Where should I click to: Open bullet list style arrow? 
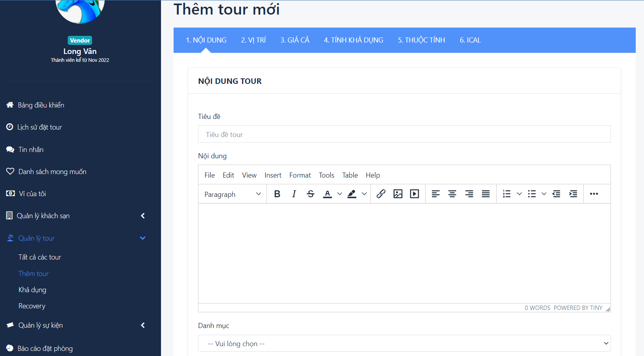(544, 194)
